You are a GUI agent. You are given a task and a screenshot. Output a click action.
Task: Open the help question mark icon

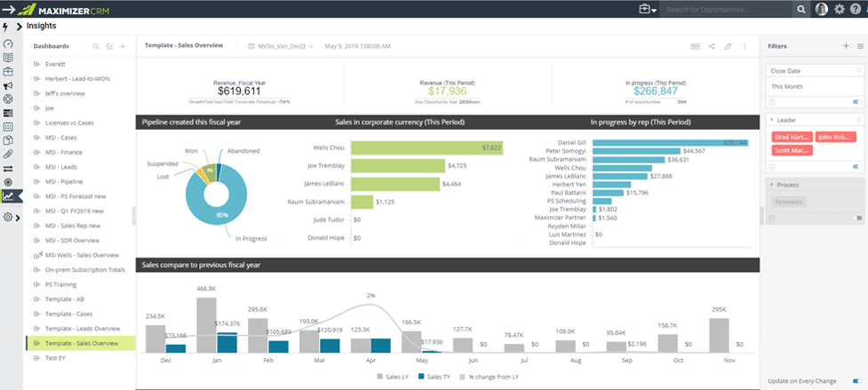856,10
